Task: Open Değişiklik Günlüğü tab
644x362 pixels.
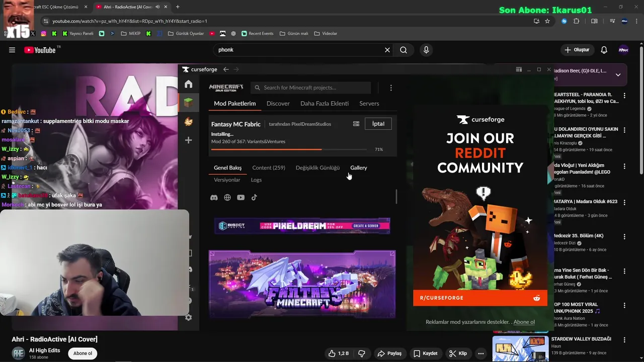Action: 317,168
